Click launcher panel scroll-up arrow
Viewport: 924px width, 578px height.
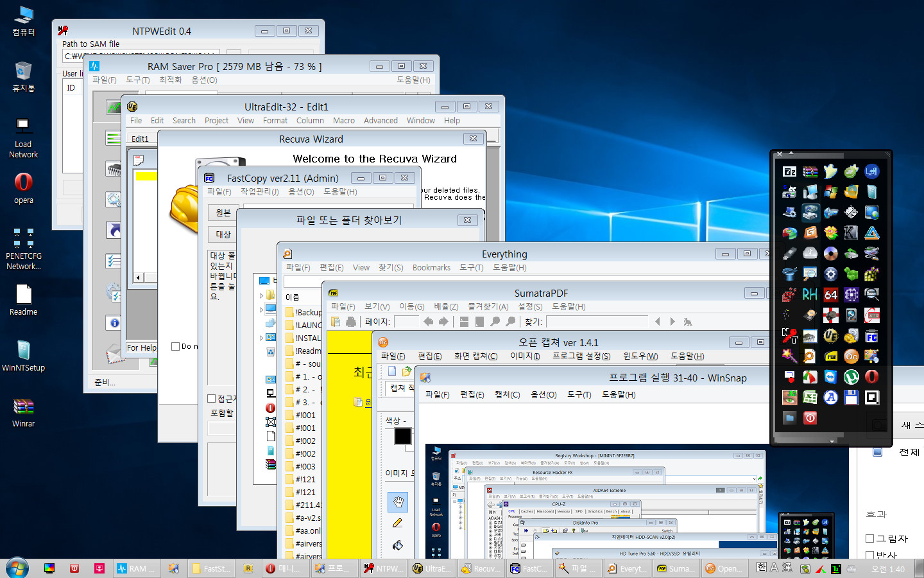[791, 154]
